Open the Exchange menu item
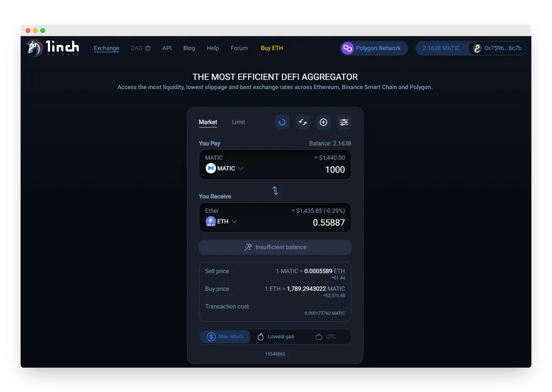Image resolution: width=552 pixels, height=392 pixels. tap(107, 48)
